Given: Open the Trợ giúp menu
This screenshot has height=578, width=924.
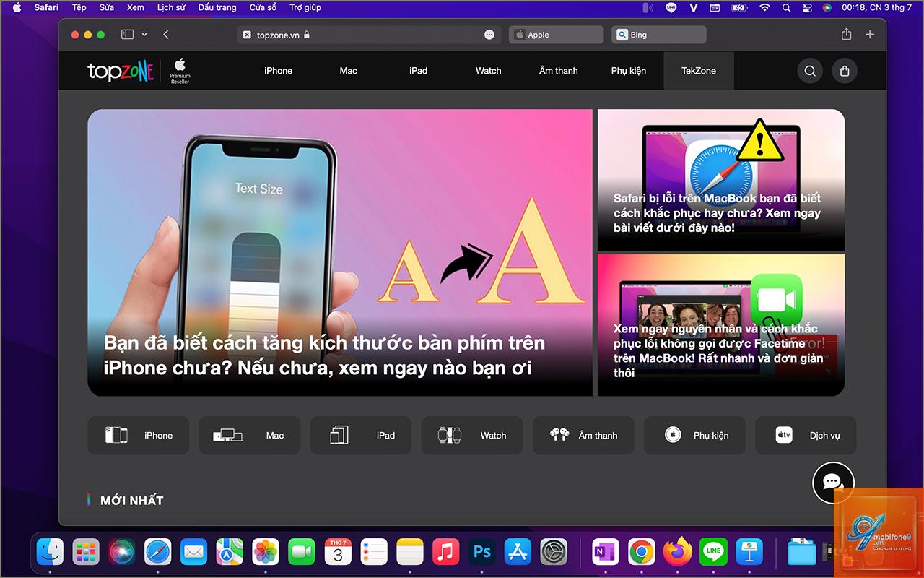Looking at the screenshot, I should point(305,7).
